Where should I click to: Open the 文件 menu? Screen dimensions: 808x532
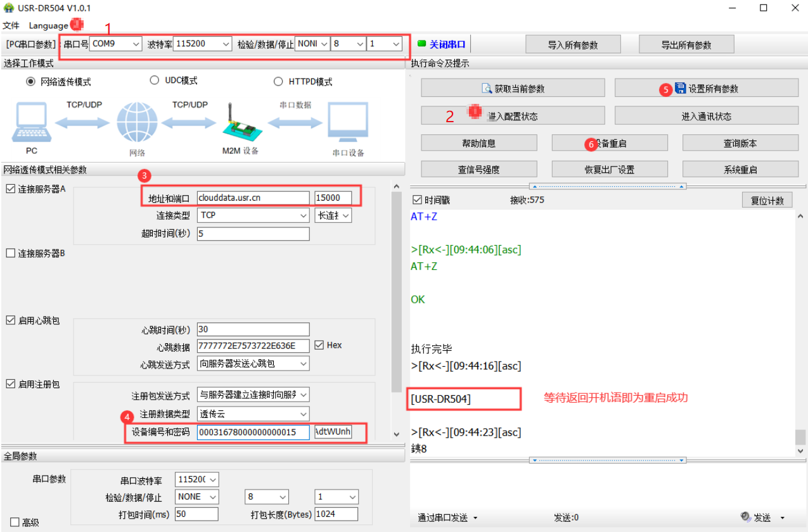[x=11, y=26]
